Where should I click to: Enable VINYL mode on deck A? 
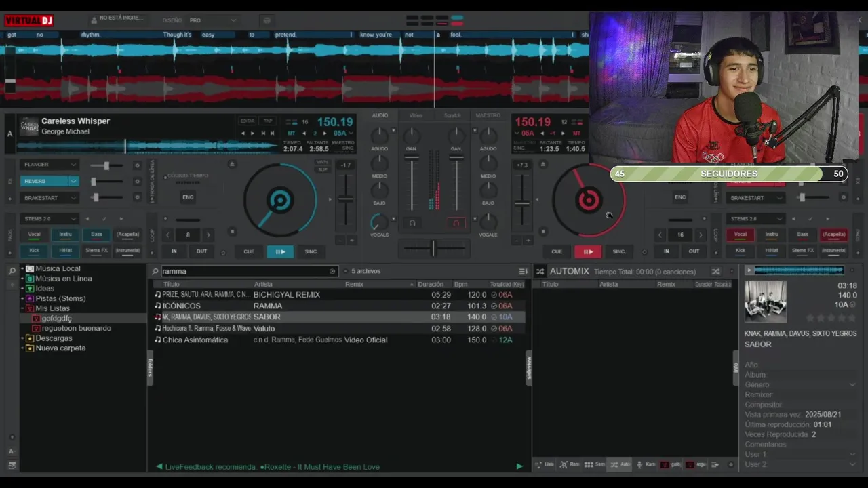coord(323,162)
